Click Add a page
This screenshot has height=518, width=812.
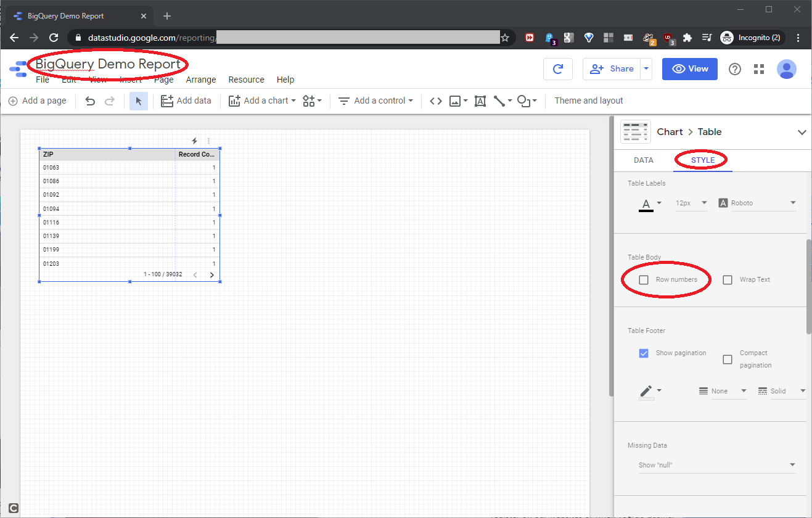(37, 101)
